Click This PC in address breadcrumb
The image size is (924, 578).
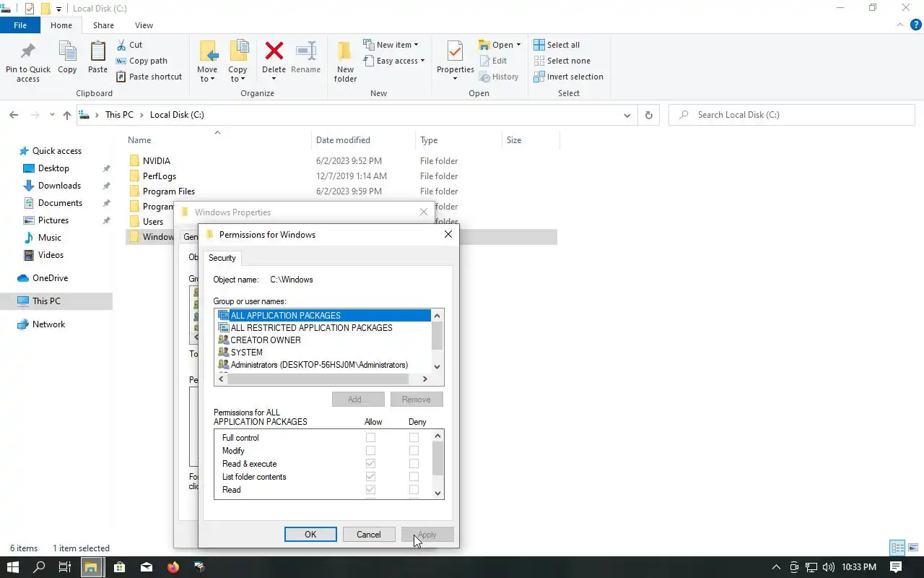[119, 115]
